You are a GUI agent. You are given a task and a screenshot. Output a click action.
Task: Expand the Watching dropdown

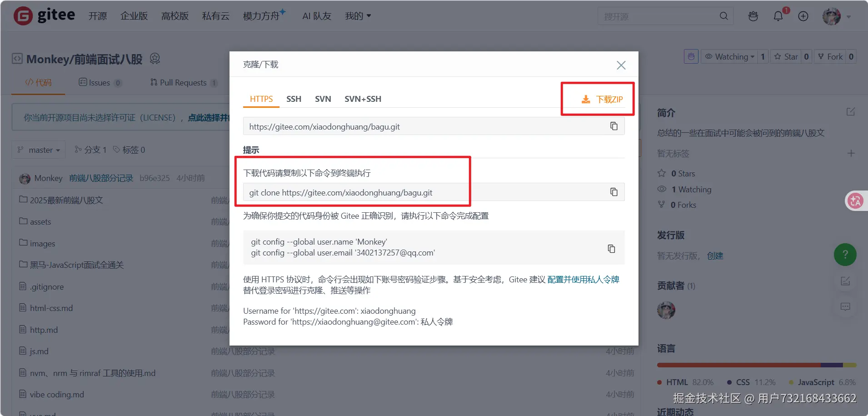click(x=729, y=56)
